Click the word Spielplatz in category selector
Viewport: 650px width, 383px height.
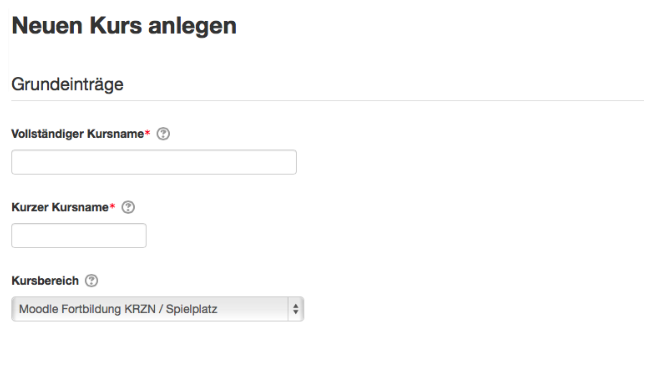[x=192, y=310]
